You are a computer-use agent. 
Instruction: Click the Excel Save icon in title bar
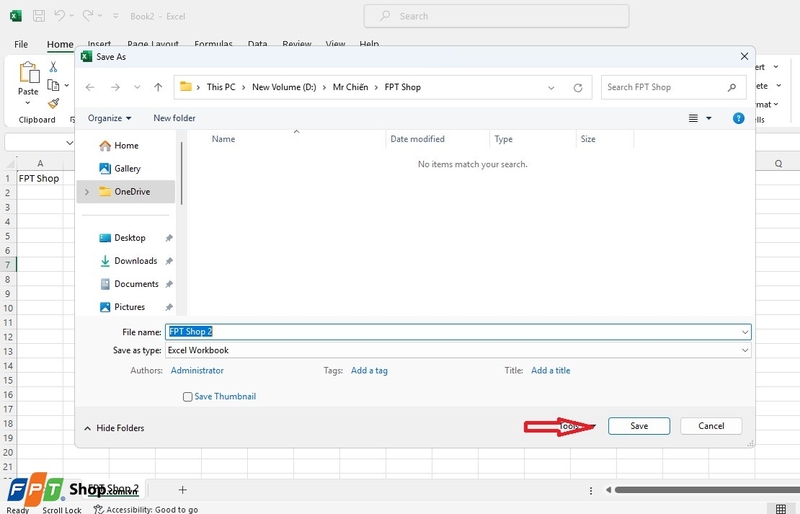39,16
